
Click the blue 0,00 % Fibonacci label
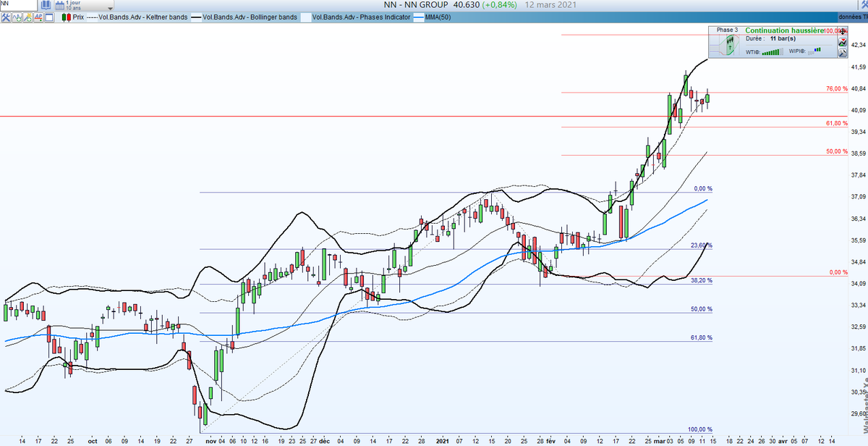pyautogui.click(x=703, y=188)
